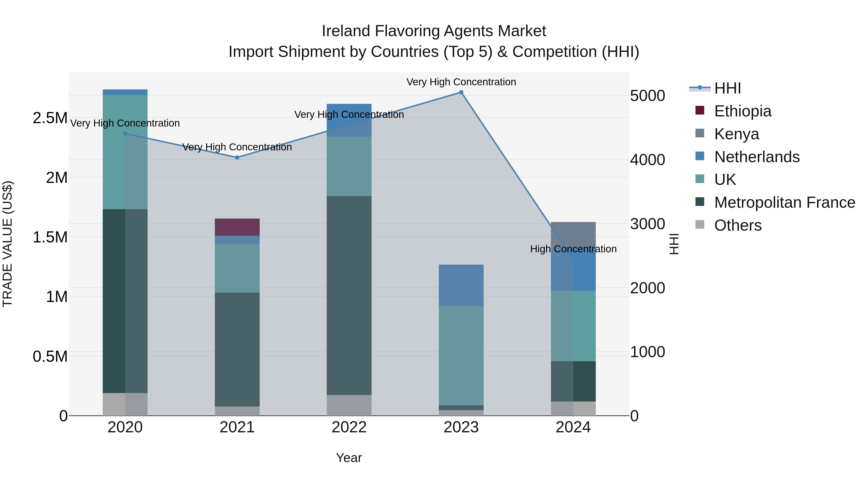Click the UK segment in the 2024 bar
Image resolution: width=868 pixels, height=488 pixels.
(x=573, y=326)
